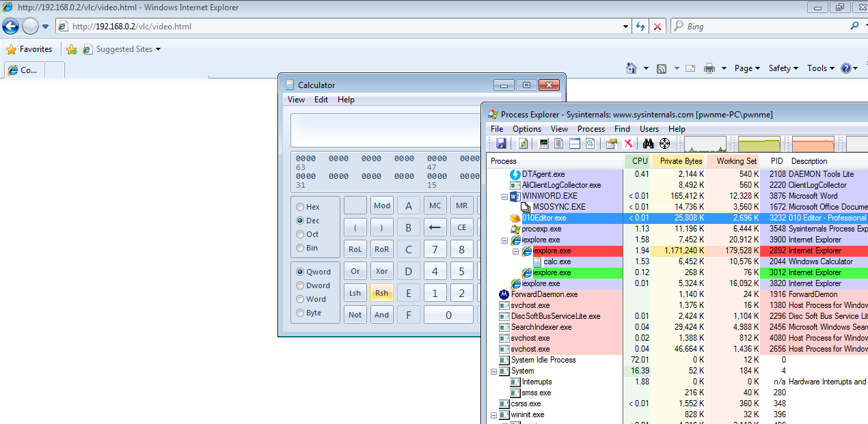Toggle the lower pane icon in Process Explorer
Screen dimensions: 868x424
coord(575,143)
